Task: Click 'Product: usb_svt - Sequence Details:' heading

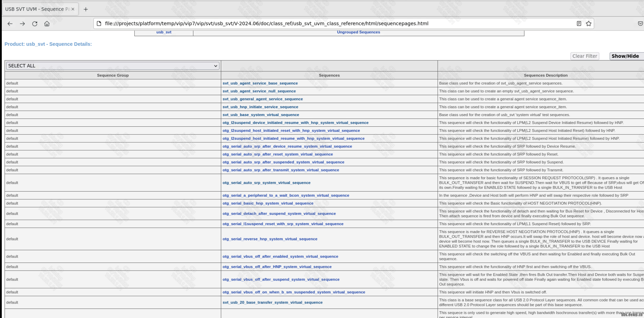Action: (x=48, y=44)
